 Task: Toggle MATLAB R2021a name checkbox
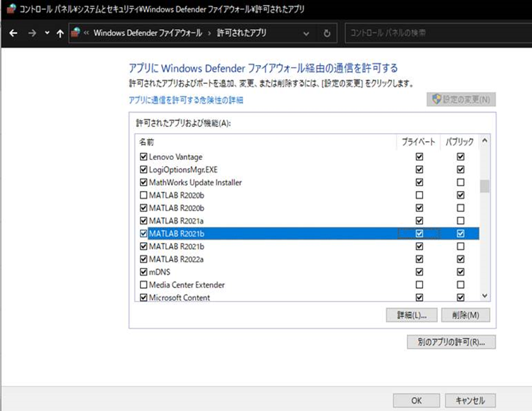coord(143,221)
